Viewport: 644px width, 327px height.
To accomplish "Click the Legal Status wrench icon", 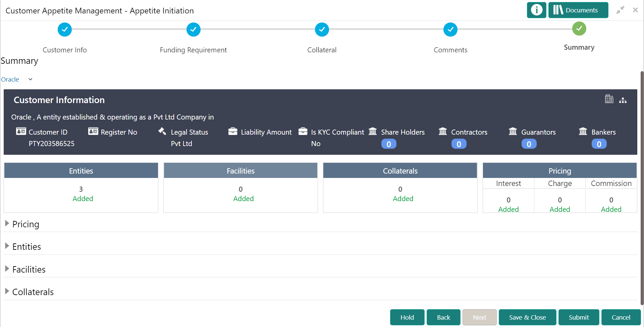I will pos(162,131).
